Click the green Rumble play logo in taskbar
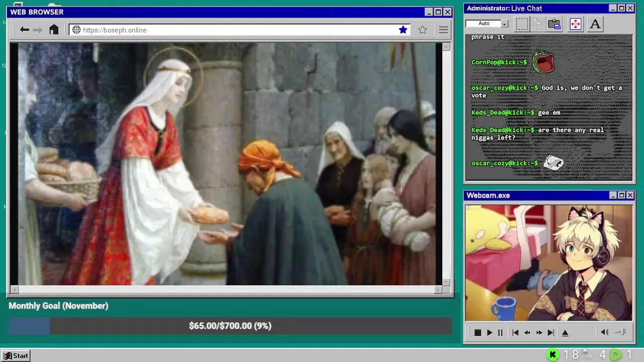The width and height of the screenshot is (644, 362). [616, 355]
